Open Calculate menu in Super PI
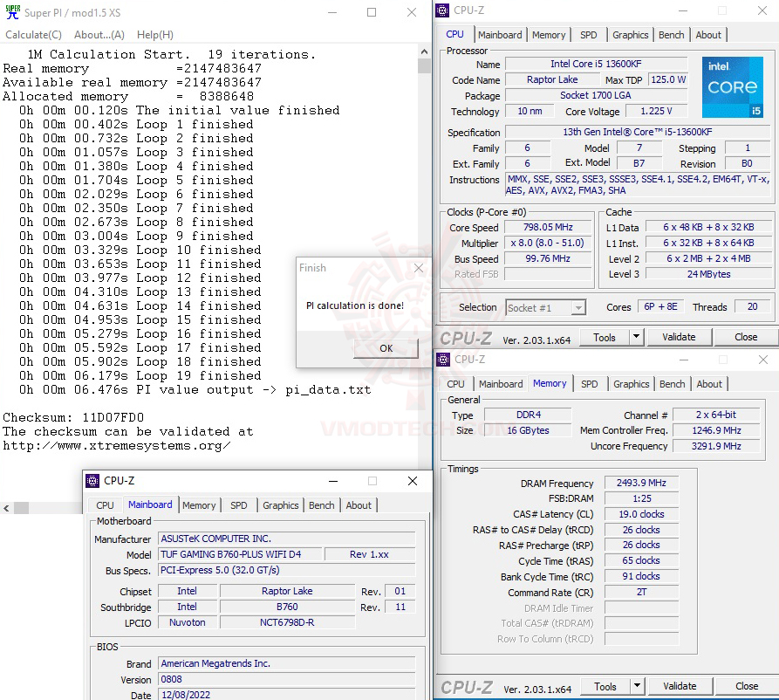 coord(33,35)
